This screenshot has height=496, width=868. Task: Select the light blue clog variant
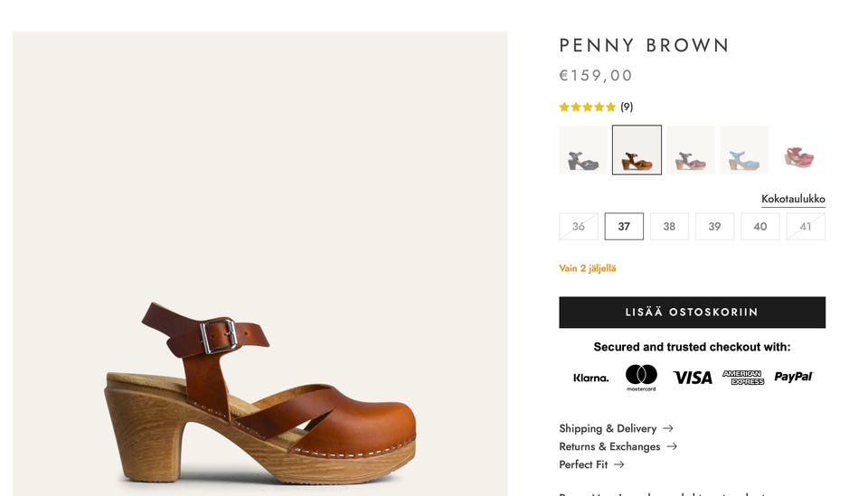pos(744,150)
